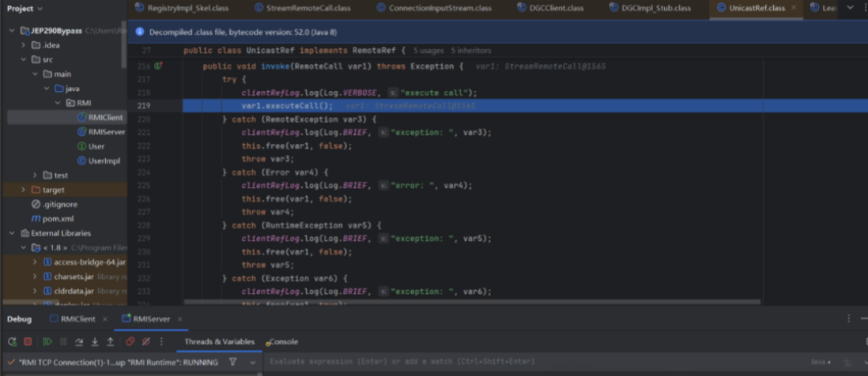The image size is (868, 376).
Task: Open pom.xml Maven file
Action: pos(53,218)
